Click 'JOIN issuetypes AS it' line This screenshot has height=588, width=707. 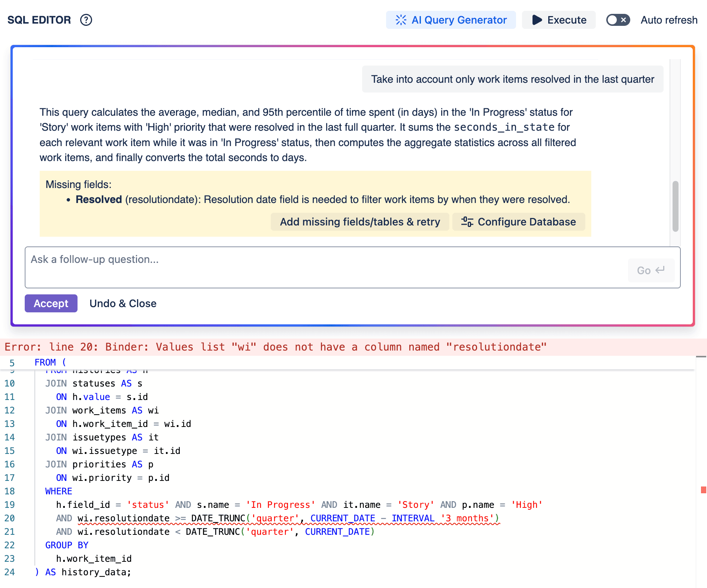pos(102,437)
